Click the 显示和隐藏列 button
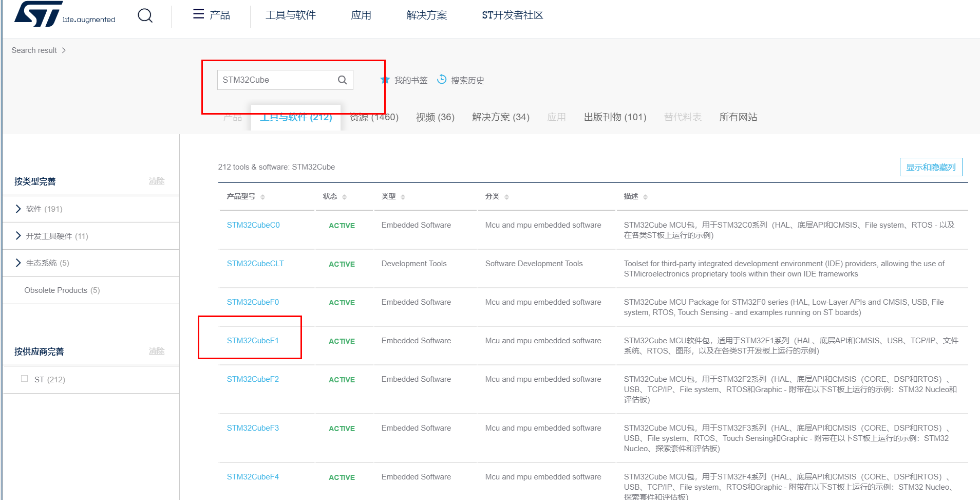Viewport: 980px width, 500px height. (x=931, y=167)
